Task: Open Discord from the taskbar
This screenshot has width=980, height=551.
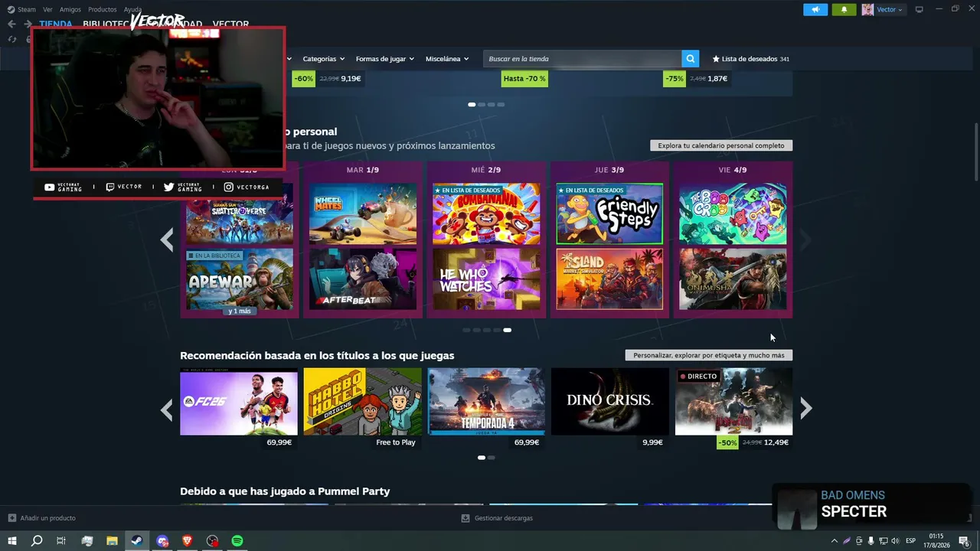Action: 162,541
